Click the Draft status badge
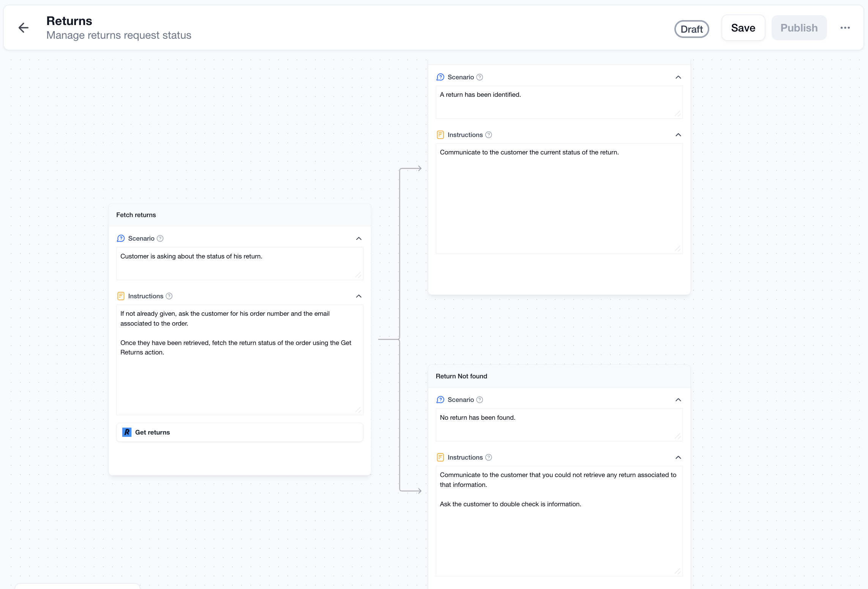Image resolution: width=868 pixels, height=589 pixels. click(x=691, y=29)
